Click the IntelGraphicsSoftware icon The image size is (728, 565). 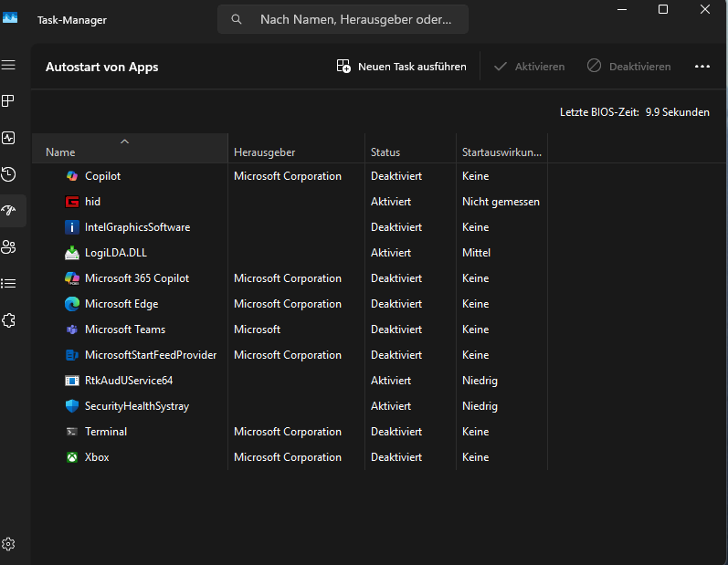click(x=72, y=227)
